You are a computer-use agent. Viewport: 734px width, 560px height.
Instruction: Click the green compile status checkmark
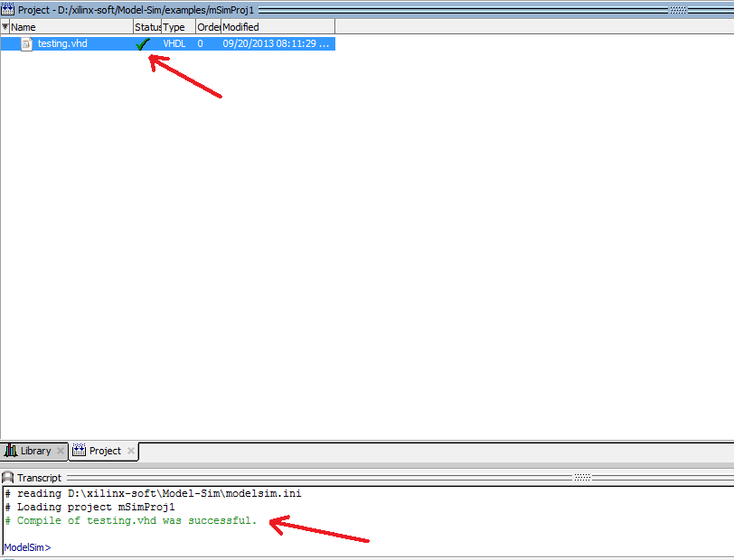pos(142,42)
